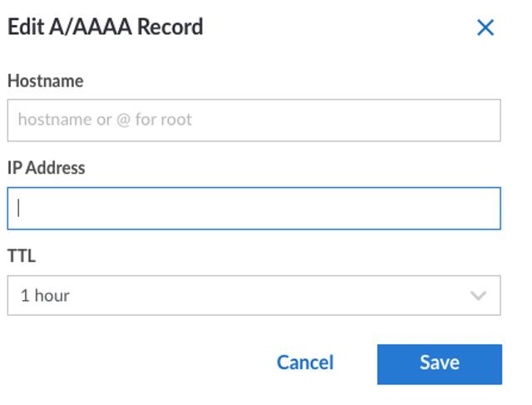Click the Hostname label
This screenshot has height=405, width=532.
coord(45,81)
